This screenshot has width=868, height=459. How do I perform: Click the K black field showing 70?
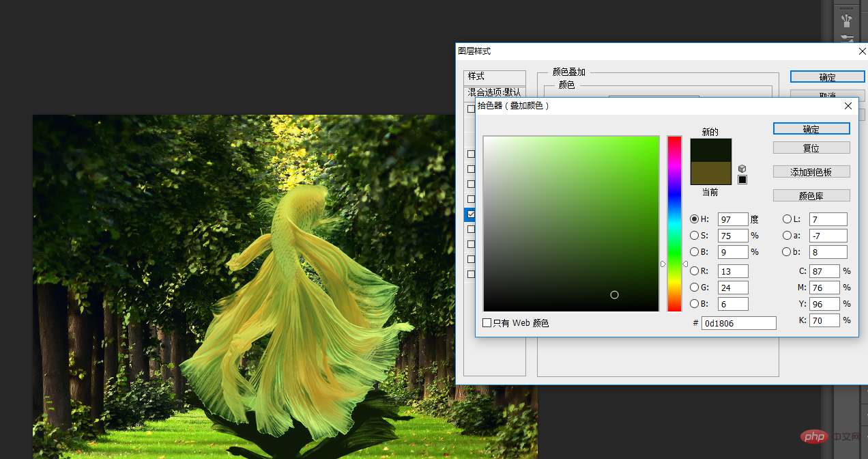[x=824, y=320]
